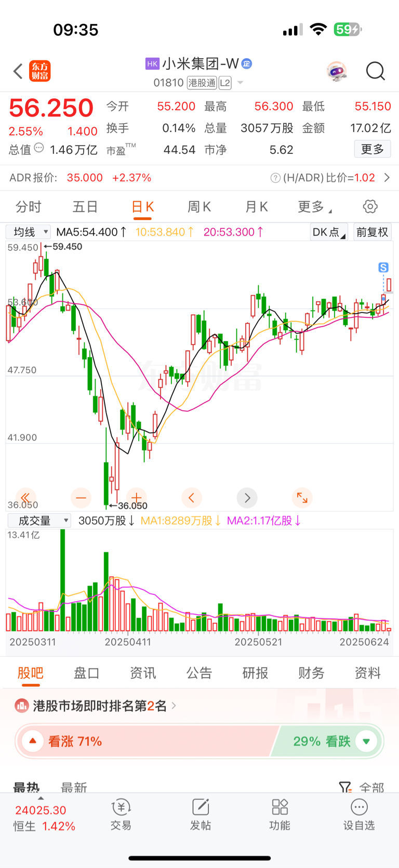The height and width of the screenshot is (868, 399).
Task: Tap the filter funnel icon
Action: (345, 787)
